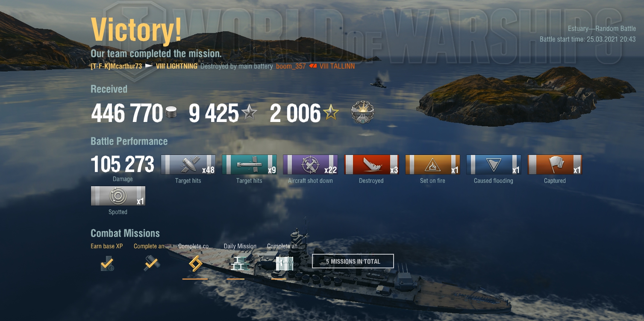This screenshot has height=321, width=644.
Task: Select the Set on fire ribbon
Action: [432, 165]
